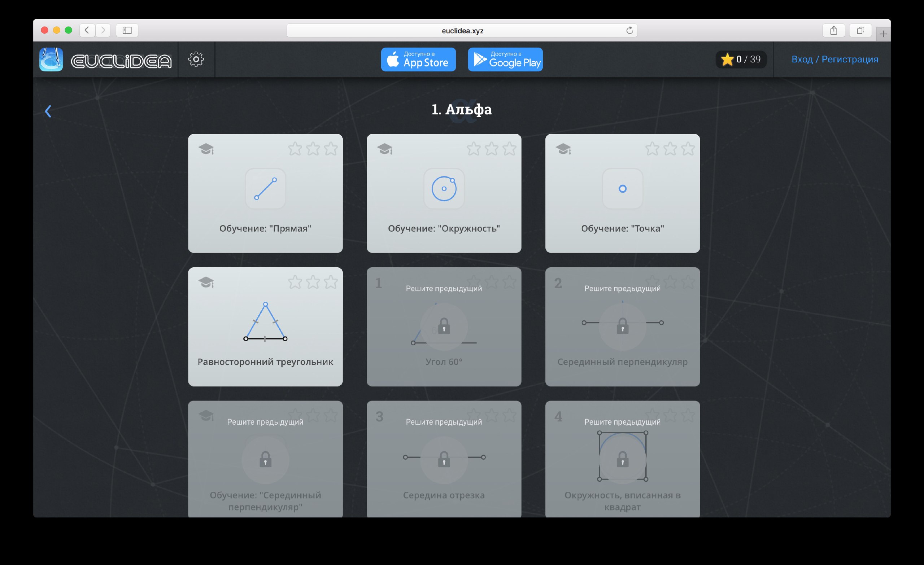Open the Google Play download badge
The height and width of the screenshot is (565, 924).
505,59
